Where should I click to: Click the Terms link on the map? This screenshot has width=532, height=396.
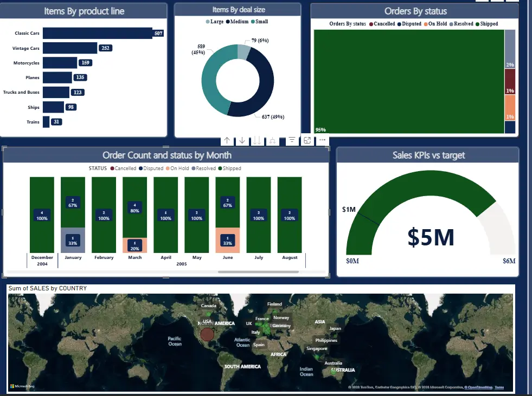(x=498, y=387)
